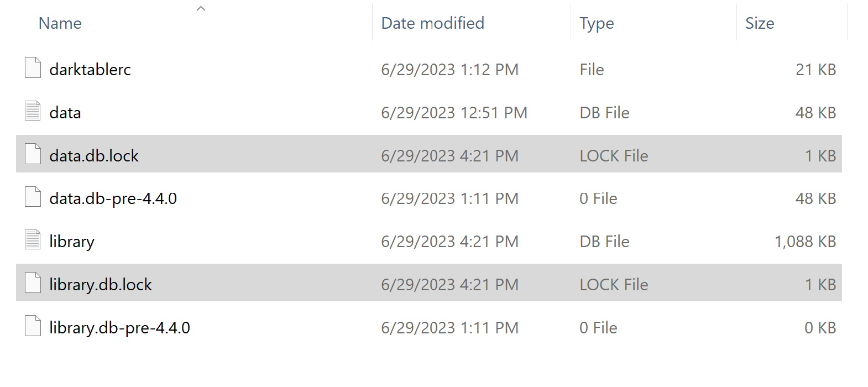
Task: Click the data.db.lock file icon
Action: (32, 155)
